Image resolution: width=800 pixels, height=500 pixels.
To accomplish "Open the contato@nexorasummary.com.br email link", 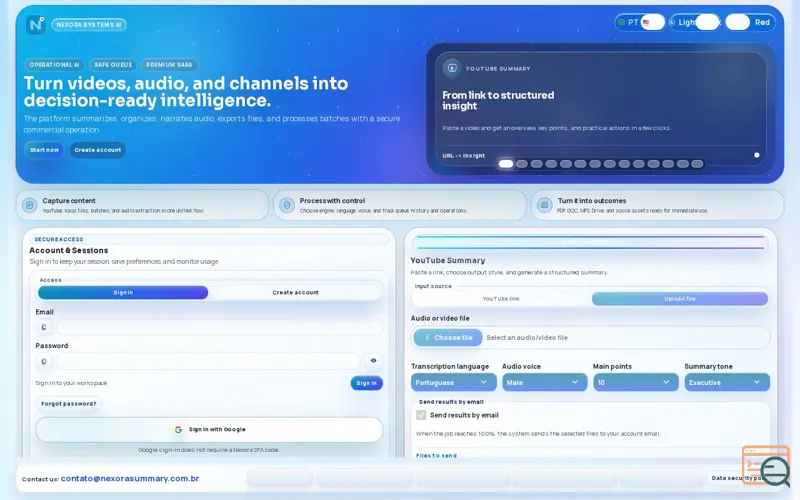I will click(x=130, y=478).
